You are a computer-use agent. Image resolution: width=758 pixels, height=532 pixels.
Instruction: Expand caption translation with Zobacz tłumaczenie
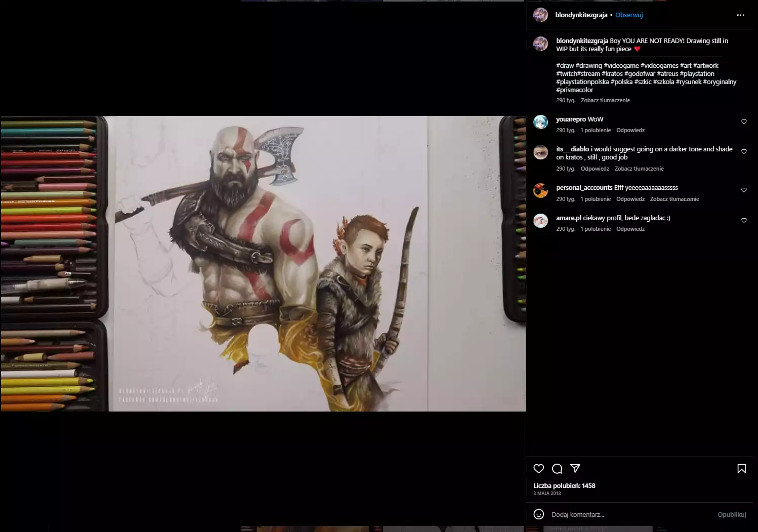coord(605,100)
